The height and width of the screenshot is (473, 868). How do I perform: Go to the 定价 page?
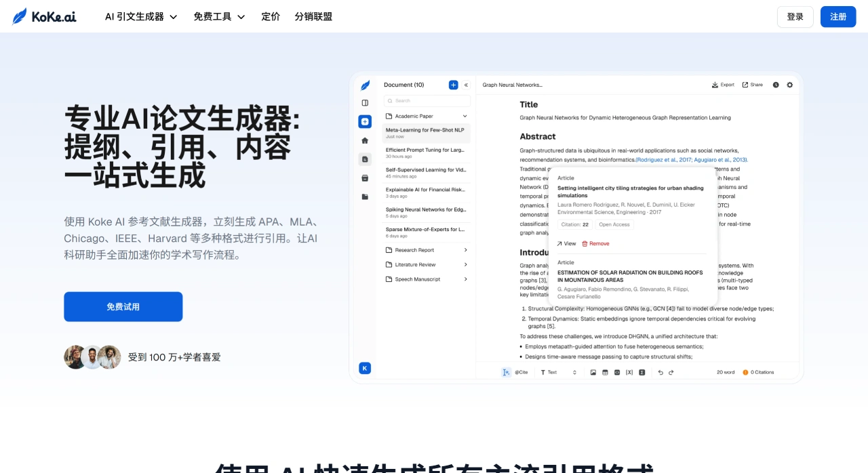[x=271, y=16]
